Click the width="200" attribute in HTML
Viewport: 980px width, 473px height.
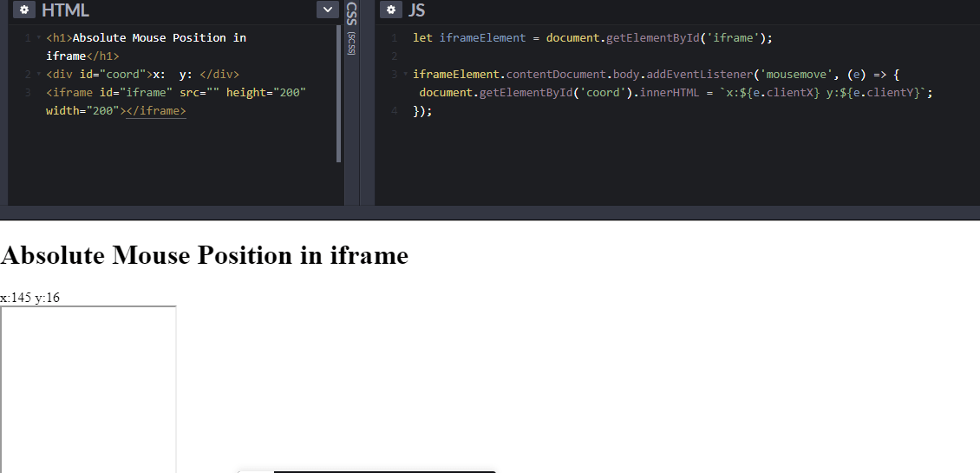click(x=82, y=111)
